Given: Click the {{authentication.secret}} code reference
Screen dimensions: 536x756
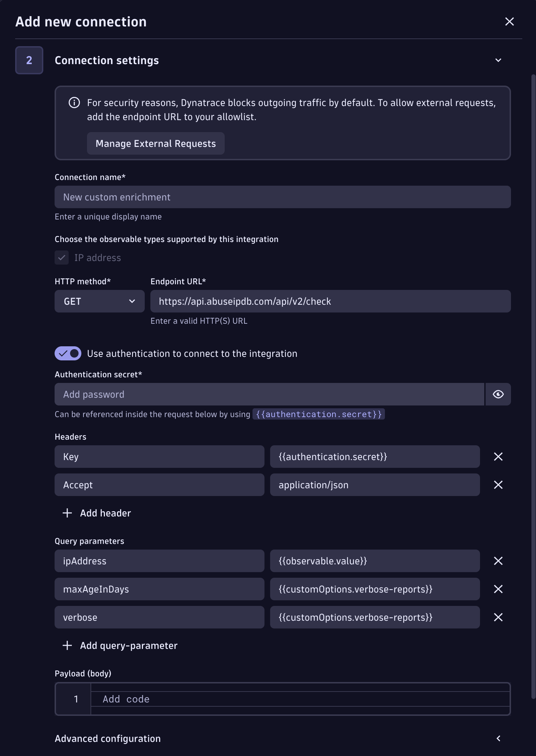Looking at the screenshot, I should coord(319,414).
